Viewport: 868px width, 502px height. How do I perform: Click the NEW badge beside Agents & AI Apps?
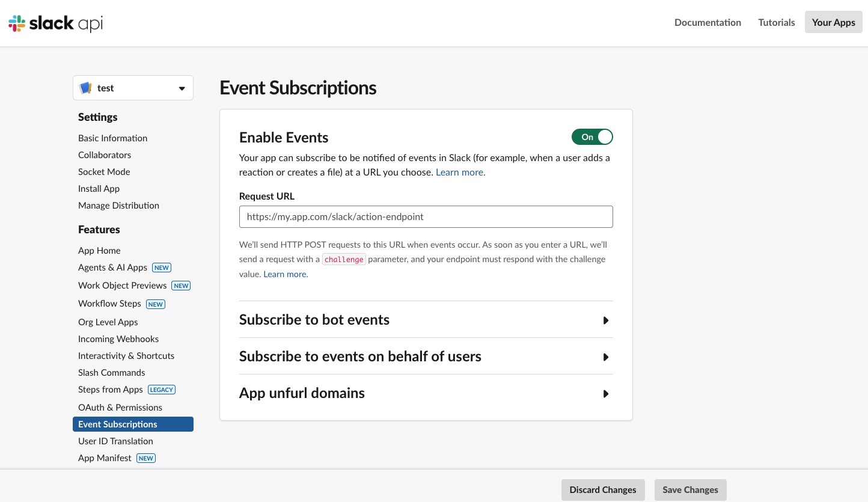click(x=162, y=268)
